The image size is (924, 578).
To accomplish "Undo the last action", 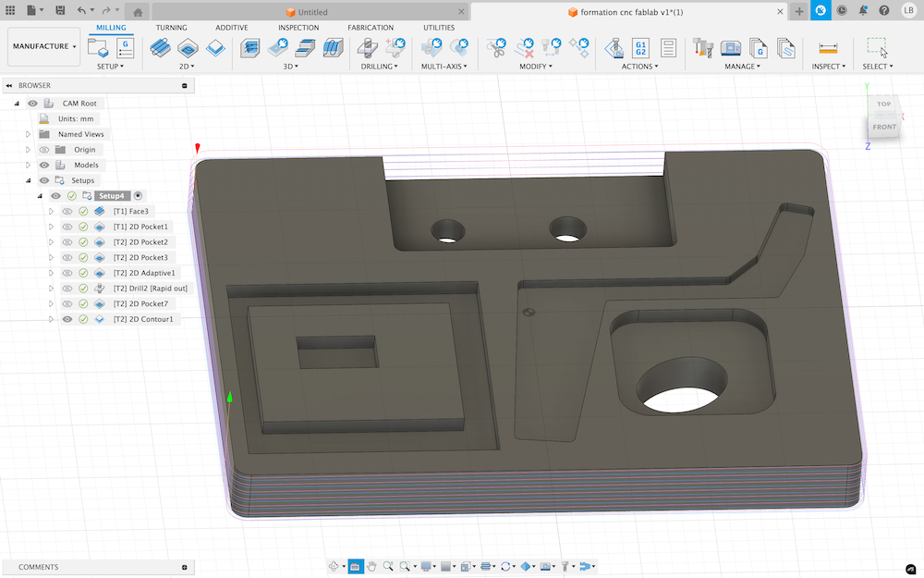I will (x=81, y=10).
